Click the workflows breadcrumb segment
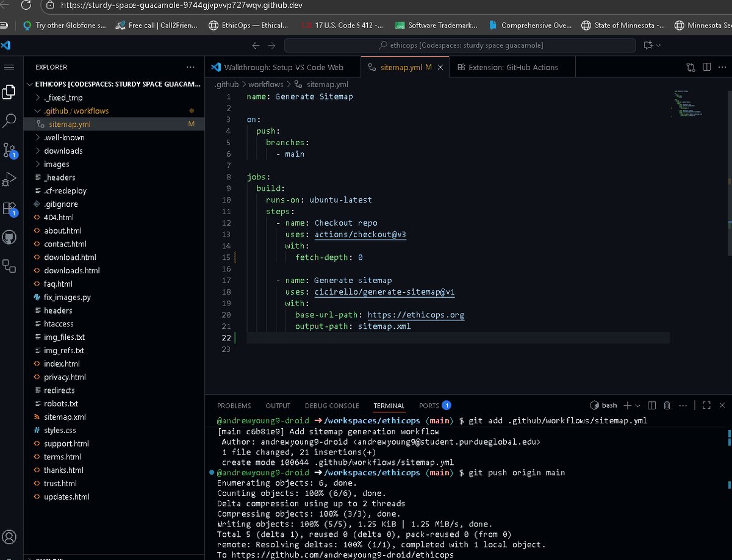732x560 pixels. click(x=265, y=85)
